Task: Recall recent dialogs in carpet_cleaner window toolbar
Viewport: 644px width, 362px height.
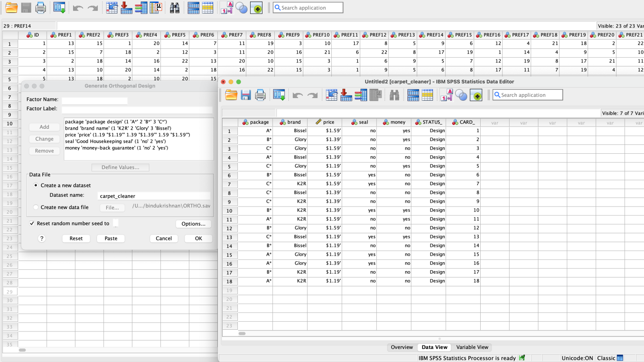Action: pos(279,95)
